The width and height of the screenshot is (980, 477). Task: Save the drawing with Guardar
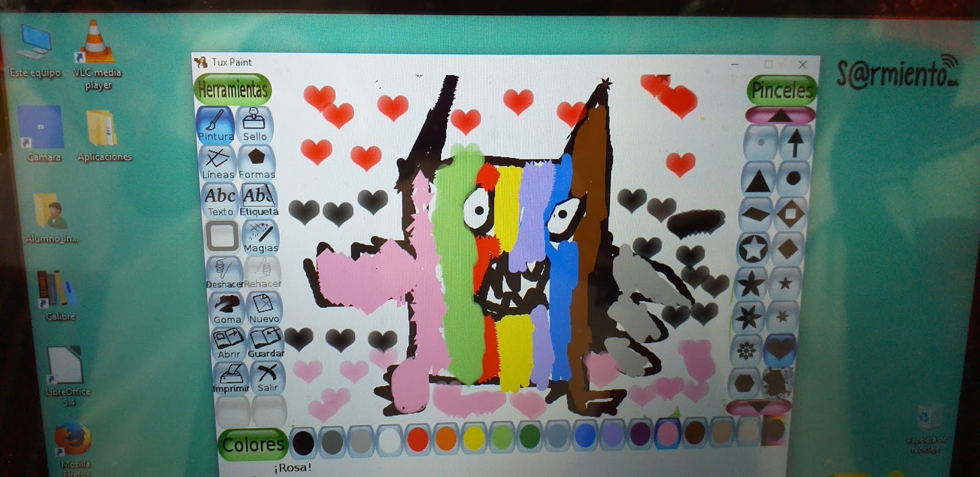[x=266, y=343]
